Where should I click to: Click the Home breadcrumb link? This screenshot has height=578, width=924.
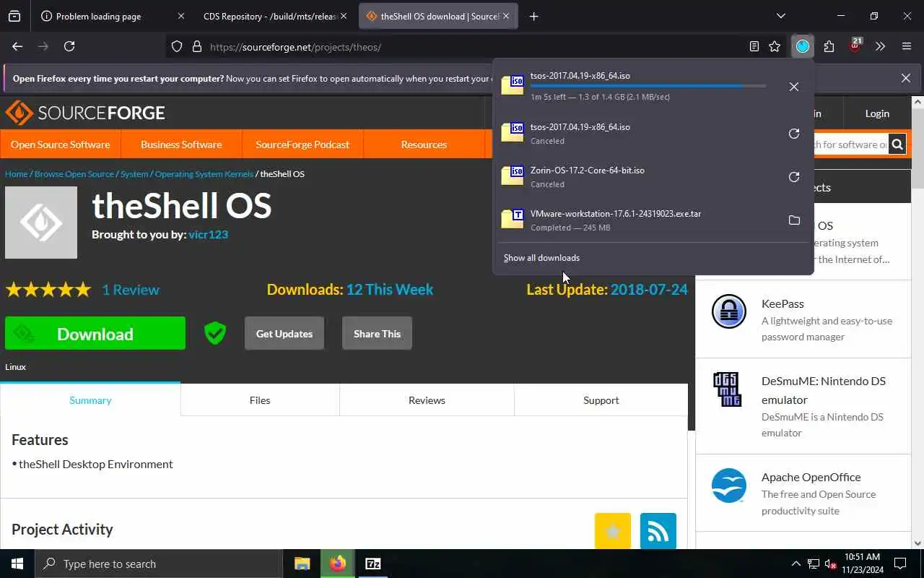coord(16,174)
